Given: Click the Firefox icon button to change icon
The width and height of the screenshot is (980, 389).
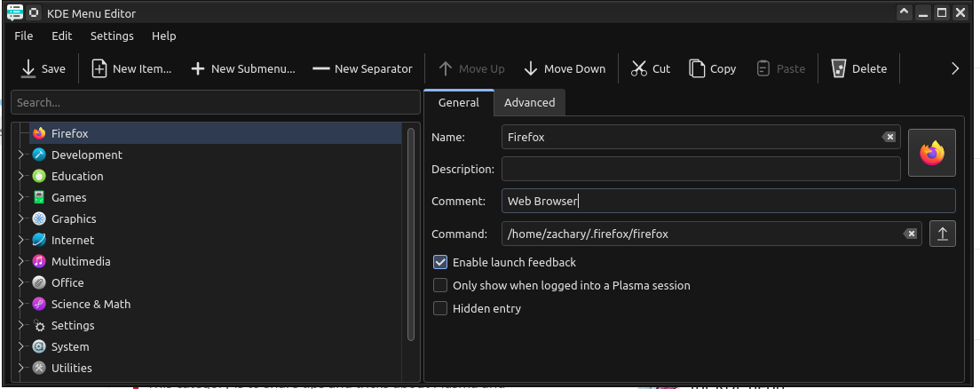Looking at the screenshot, I should coord(931,153).
